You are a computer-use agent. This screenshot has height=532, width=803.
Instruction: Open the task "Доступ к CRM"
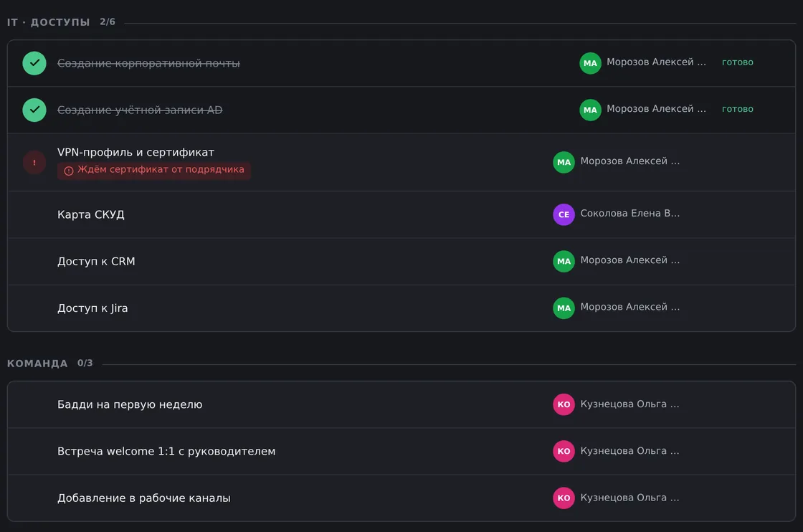[96, 261]
